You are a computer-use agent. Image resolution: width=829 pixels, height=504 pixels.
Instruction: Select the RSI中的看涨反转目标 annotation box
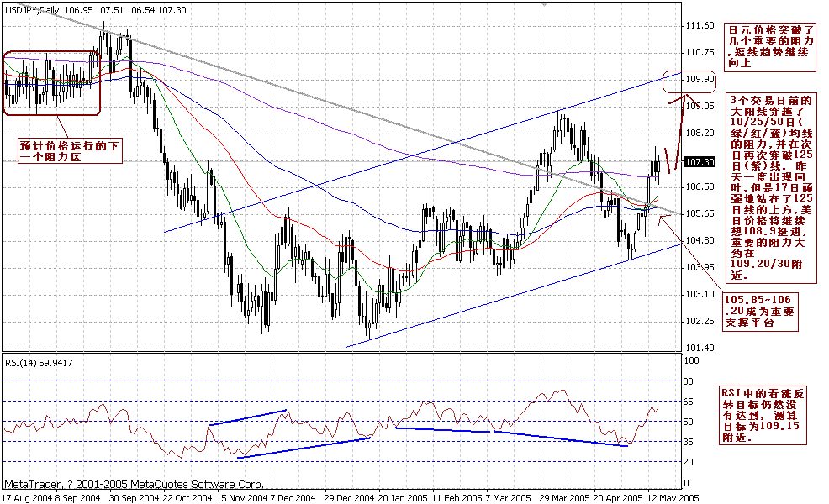(764, 415)
